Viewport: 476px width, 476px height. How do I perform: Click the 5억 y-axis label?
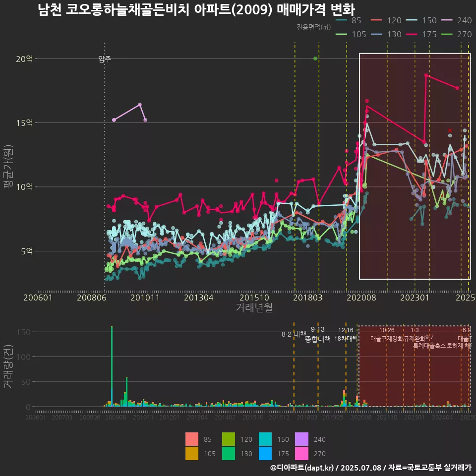tap(27, 251)
